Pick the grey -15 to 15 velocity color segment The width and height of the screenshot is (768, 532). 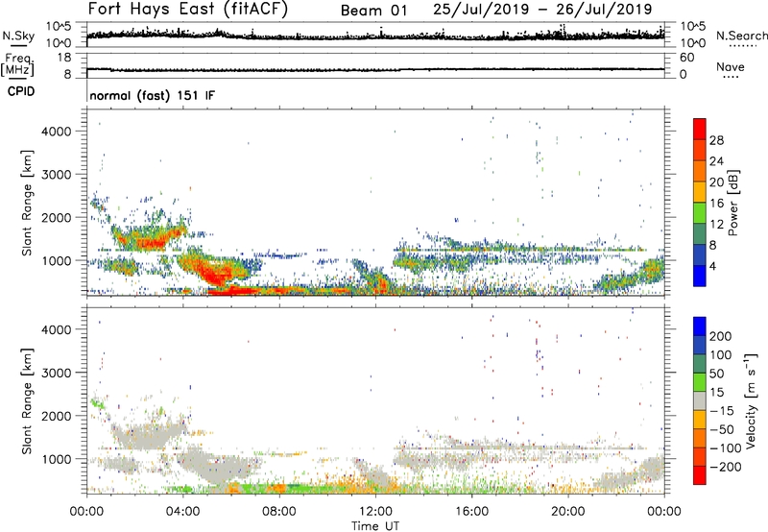pos(700,400)
